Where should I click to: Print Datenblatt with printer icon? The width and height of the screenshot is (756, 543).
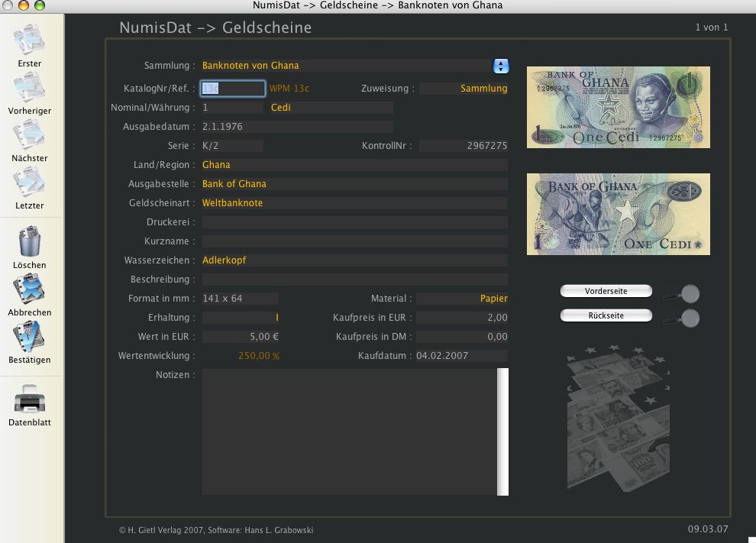pos(30,399)
